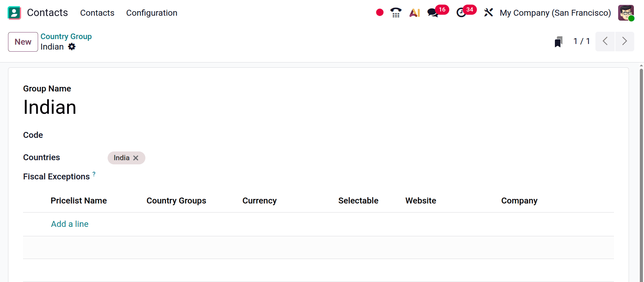Open the Contacts app home icon
This screenshot has height=282, width=644.
click(x=14, y=13)
